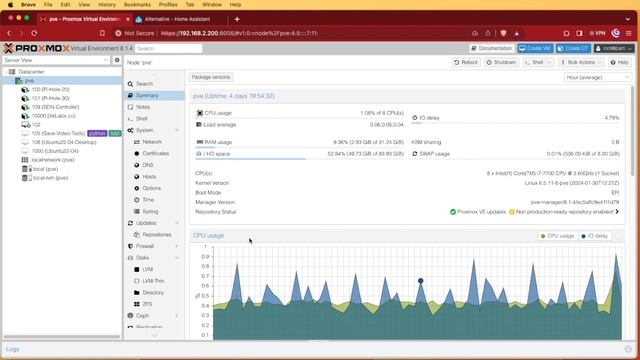The image size is (640, 360).
Task: Open Certificates settings
Action: 156,153
